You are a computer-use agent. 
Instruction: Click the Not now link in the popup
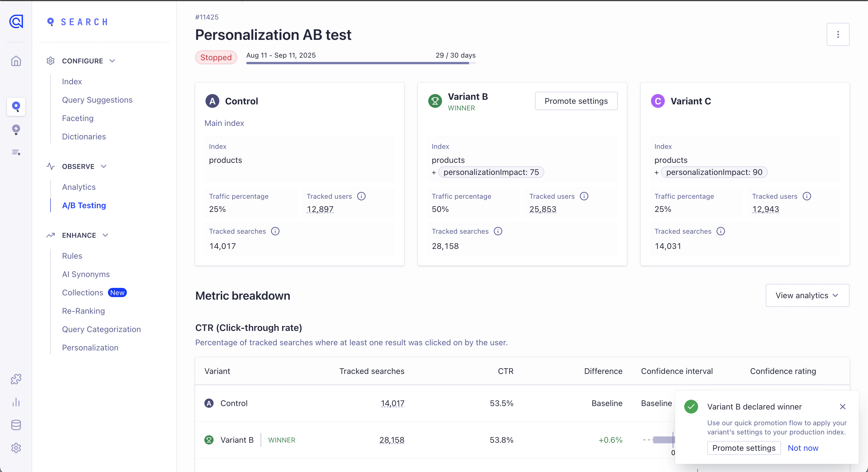[803, 448]
